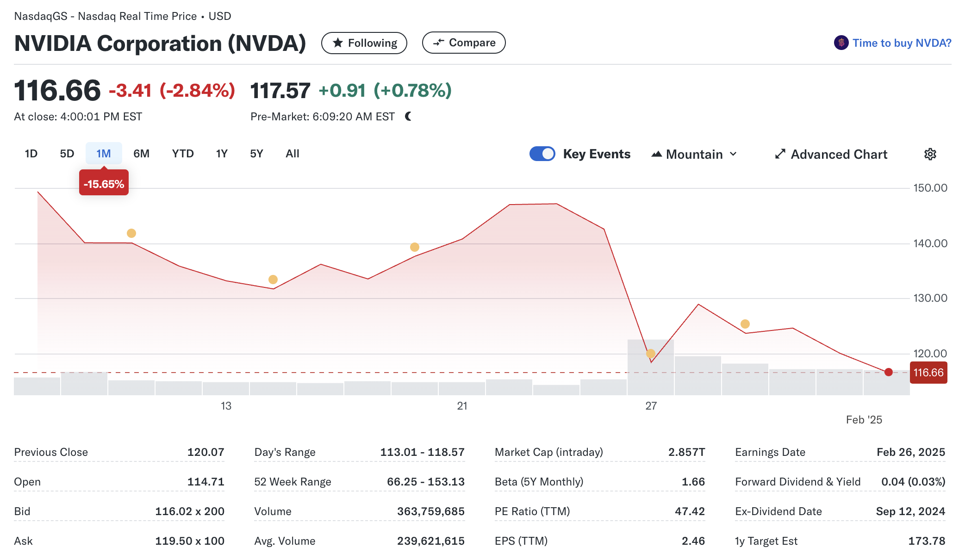
Task: Select the All time range
Action: click(292, 154)
